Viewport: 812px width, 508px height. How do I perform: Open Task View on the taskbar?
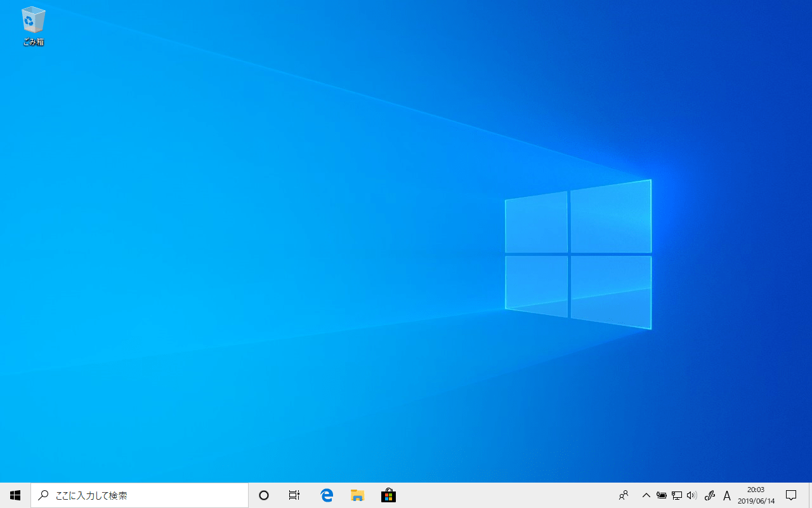[x=294, y=495]
